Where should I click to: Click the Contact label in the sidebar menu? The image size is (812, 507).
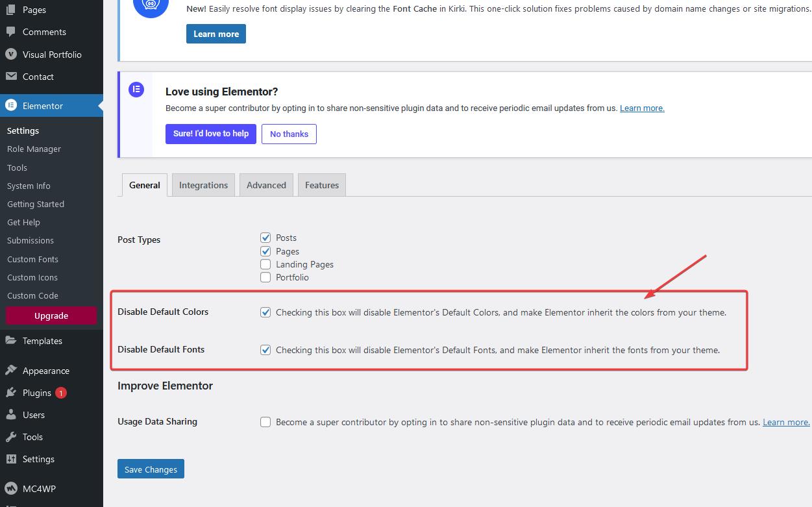[38, 77]
